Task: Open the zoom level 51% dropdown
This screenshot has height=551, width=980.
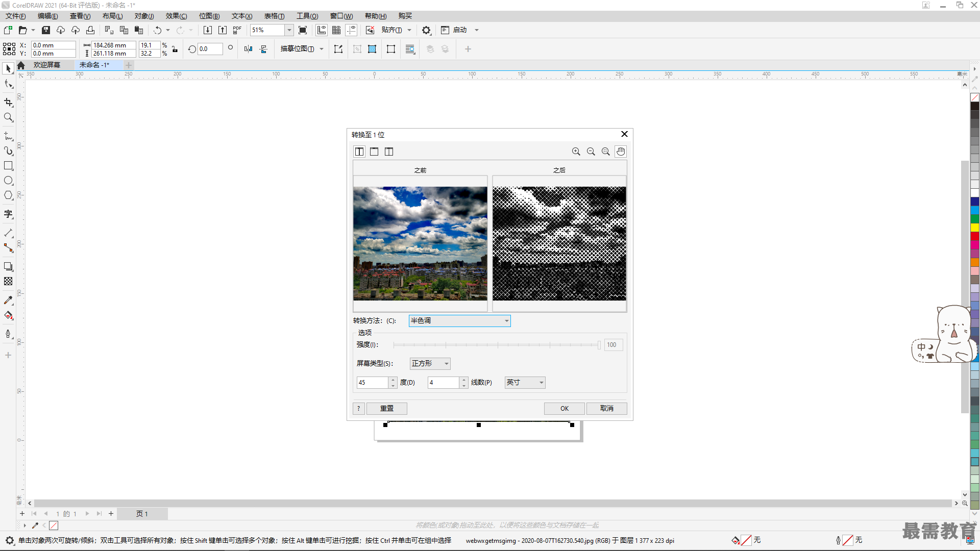Action: pos(289,30)
